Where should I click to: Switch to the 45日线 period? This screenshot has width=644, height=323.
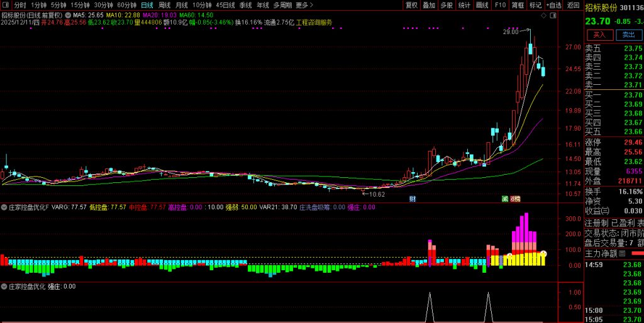tap(226, 5)
